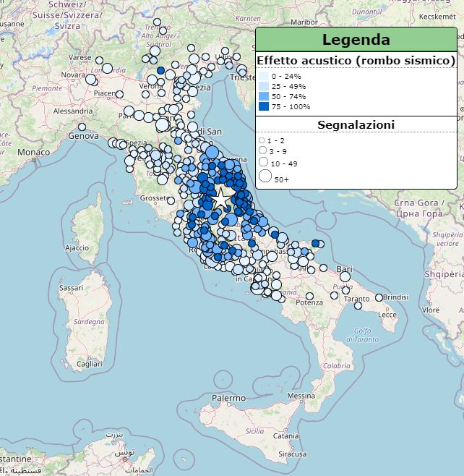The width and height of the screenshot is (464, 476).
Task: Click the Palermo city label on map
Action: [x=228, y=398]
